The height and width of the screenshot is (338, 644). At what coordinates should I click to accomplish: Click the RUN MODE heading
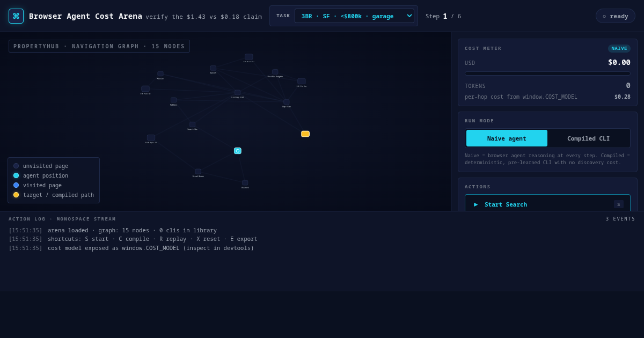pos(479,121)
